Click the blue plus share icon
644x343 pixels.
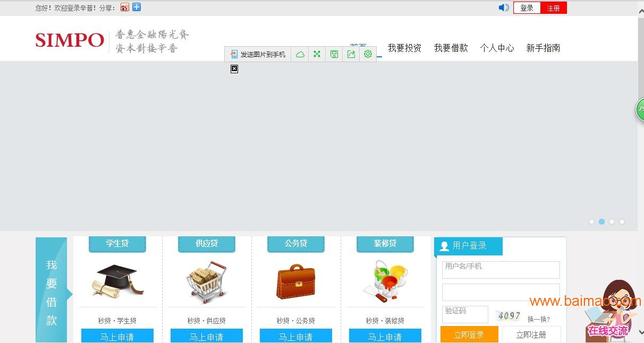click(x=137, y=7)
